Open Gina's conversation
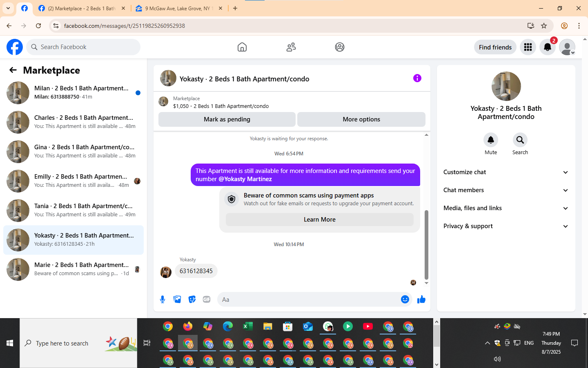Viewport: 588px width, 368px height. (73, 152)
